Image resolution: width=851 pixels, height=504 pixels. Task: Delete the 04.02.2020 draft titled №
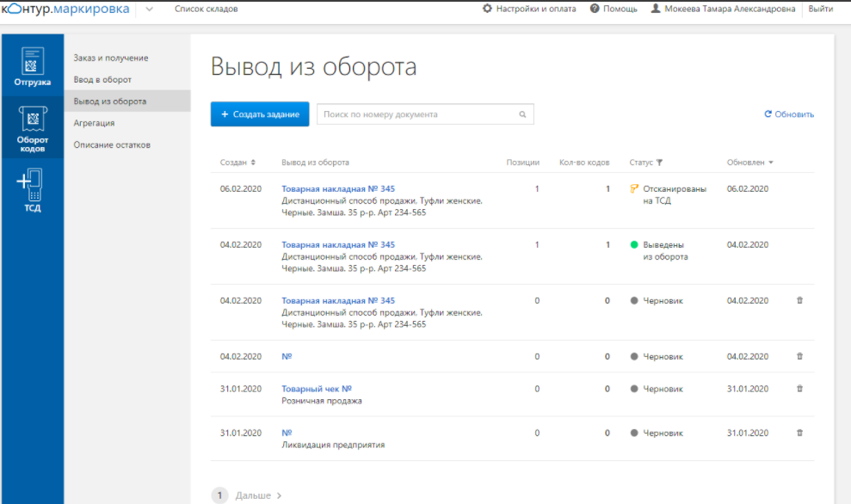tap(799, 356)
